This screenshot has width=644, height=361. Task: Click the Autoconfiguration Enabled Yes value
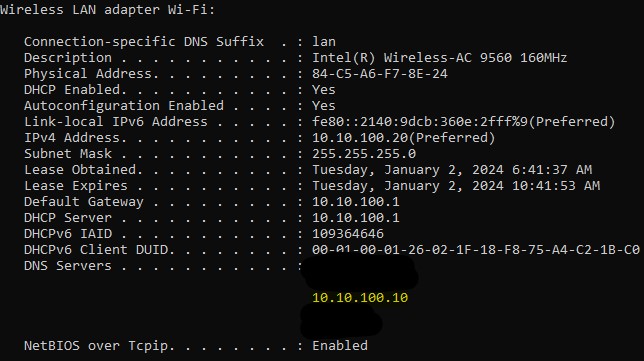(x=324, y=106)
